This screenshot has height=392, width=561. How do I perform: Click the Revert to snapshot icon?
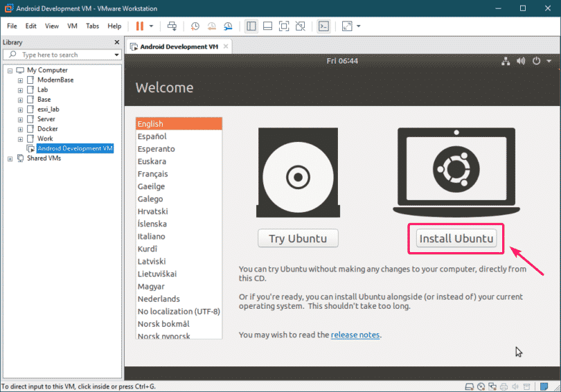pos(211,26)
